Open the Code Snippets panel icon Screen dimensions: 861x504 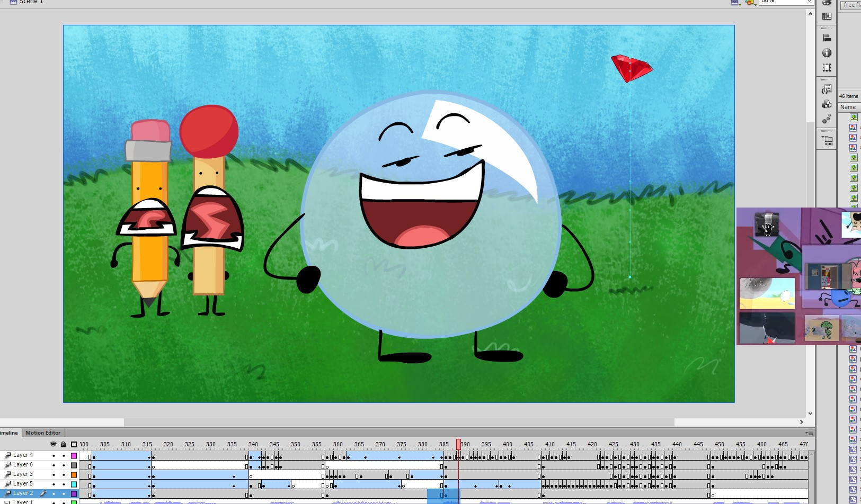[827, 89]
